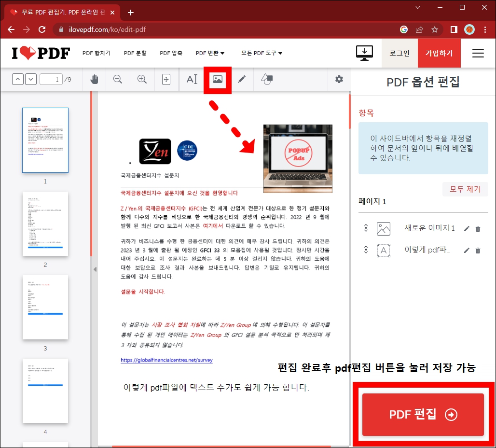Viewport: 496px width, 448px height.
Task: Open the PDF 변환 dropdown
Action: [x=210, y=53]
